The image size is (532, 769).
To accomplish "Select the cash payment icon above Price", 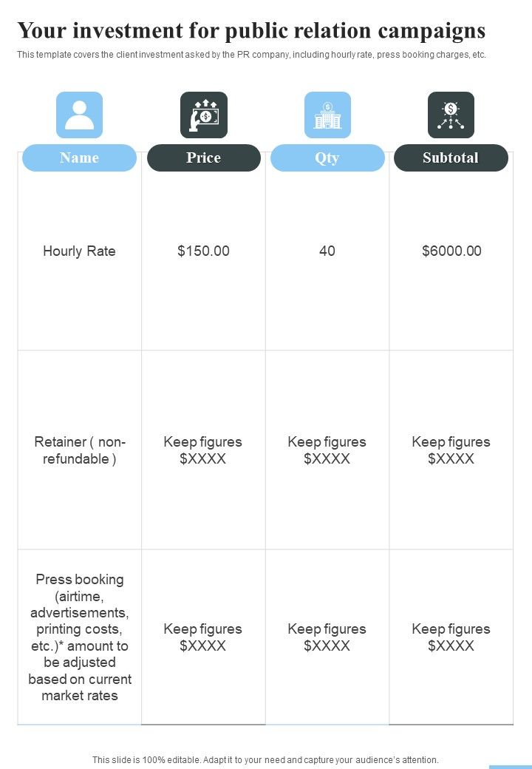I will 204,115.
